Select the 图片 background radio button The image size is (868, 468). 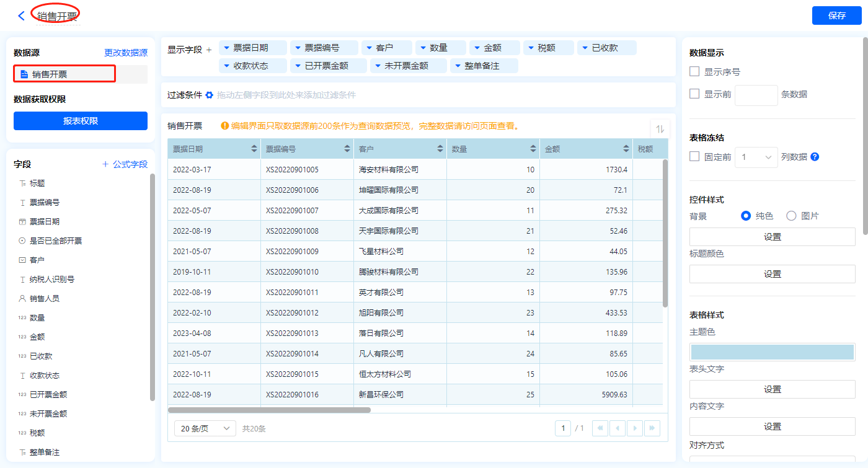coord(791,216)
